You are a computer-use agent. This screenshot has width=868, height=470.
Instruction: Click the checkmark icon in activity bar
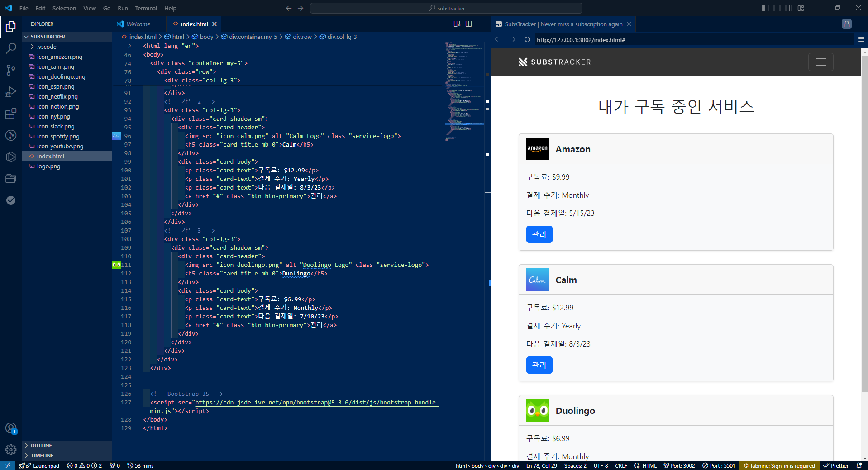click(x=11, y=200)
